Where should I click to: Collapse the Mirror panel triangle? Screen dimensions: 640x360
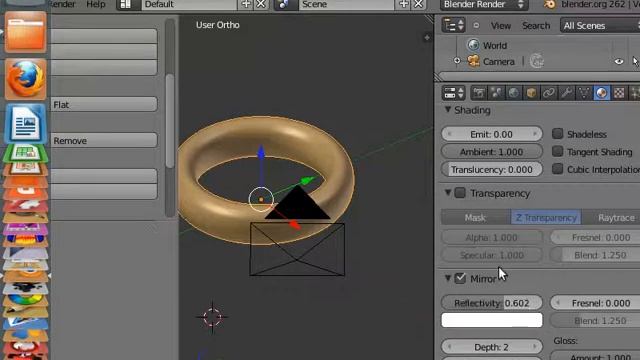coord(448,278)
